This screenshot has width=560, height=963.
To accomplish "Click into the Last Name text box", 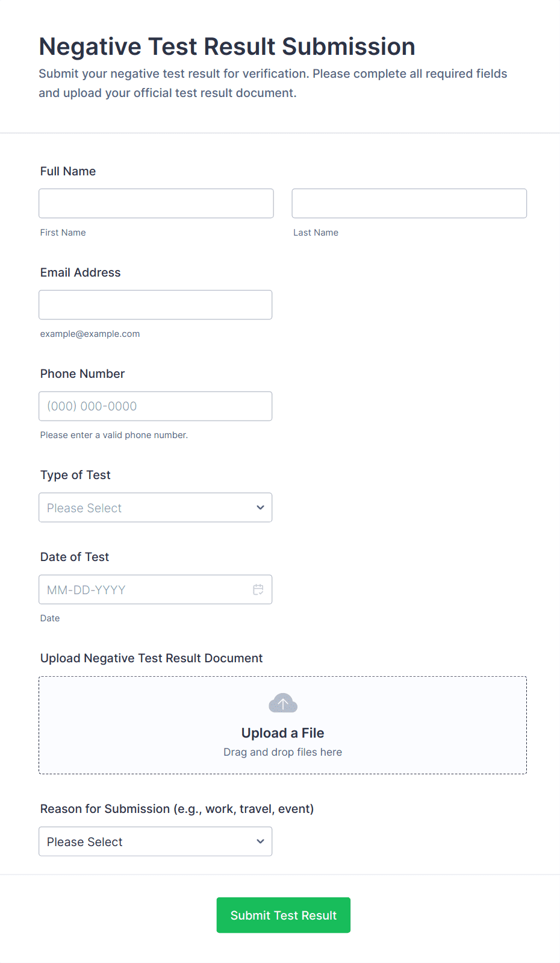I will 409,203.
